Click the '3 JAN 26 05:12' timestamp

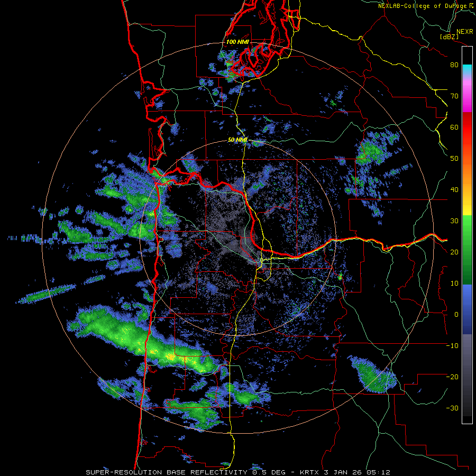(x=358, y=472)
